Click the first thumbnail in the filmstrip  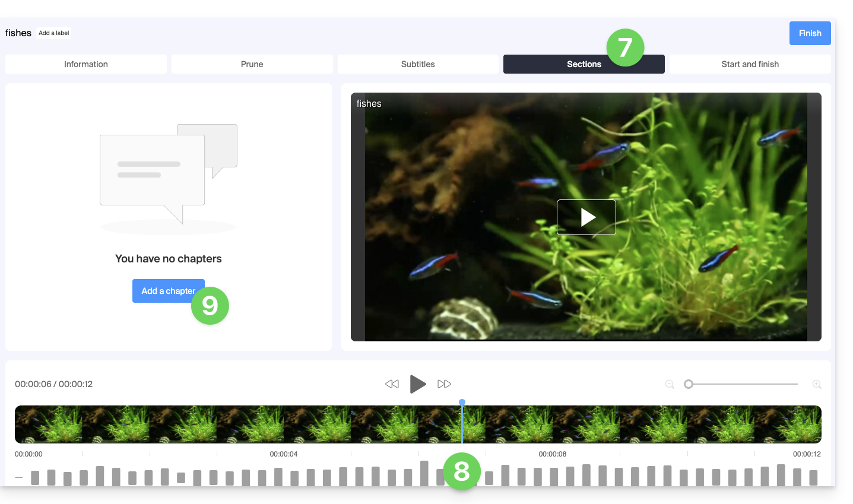(48, 424)
